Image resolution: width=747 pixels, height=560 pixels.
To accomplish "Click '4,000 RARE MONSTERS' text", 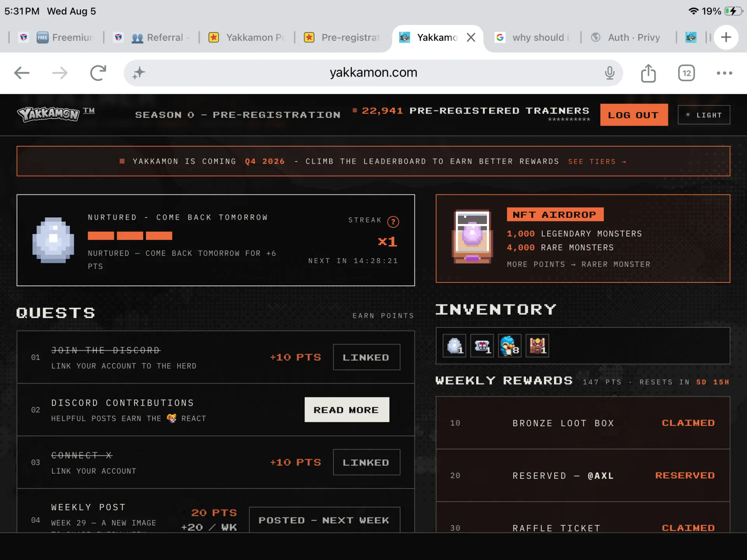I will point(560,247).
